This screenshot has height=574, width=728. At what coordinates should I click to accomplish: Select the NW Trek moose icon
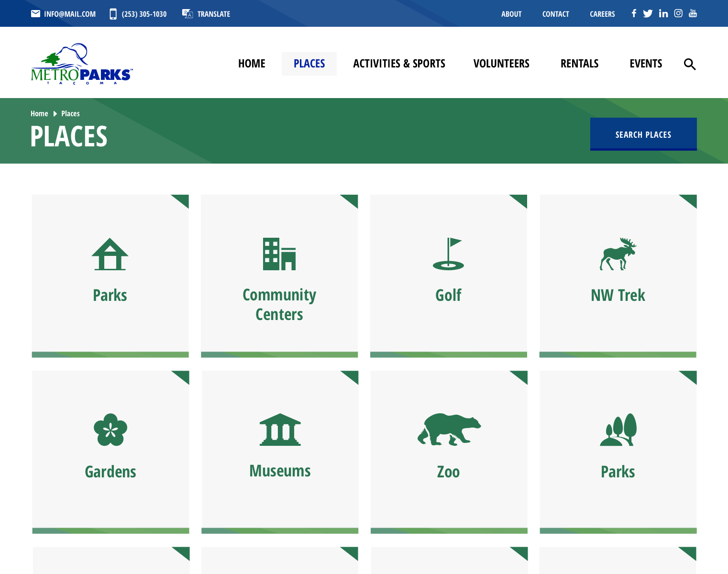click(x=618, y=254)
